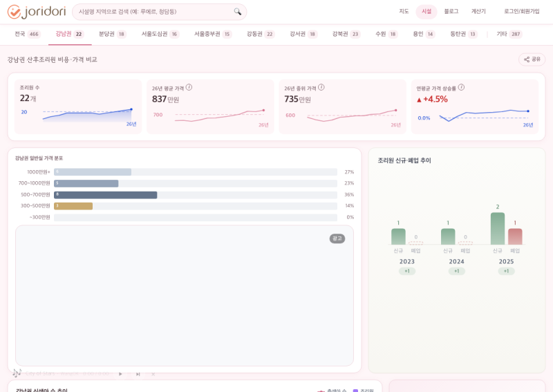This screenshot has width=553, height=392.
Task: Click 조리원 신규·폐업 추이 heading
Action: pyautogui.click(x=404, y=160)
